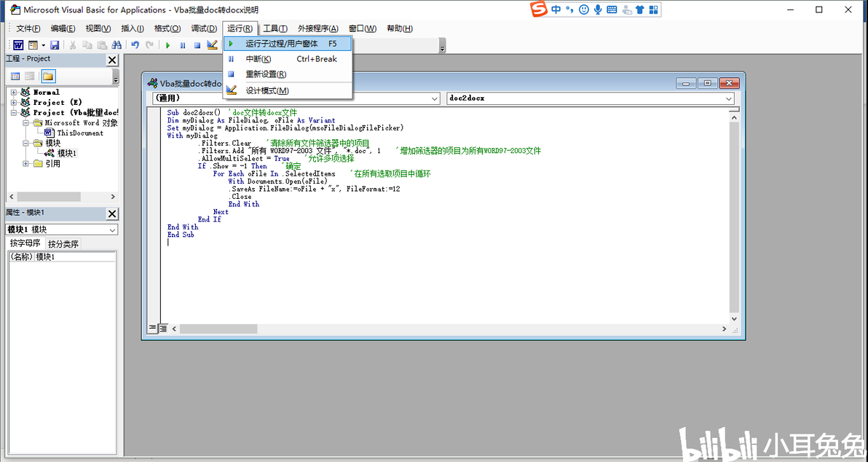
Task: Select the 引用 folder in tree
Action: 53,163
